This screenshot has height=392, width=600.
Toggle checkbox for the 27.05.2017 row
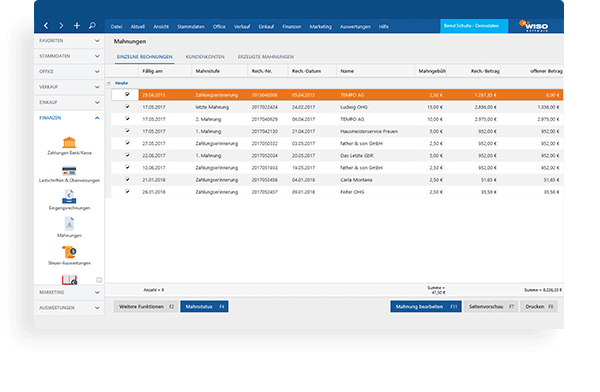[127, 143]
